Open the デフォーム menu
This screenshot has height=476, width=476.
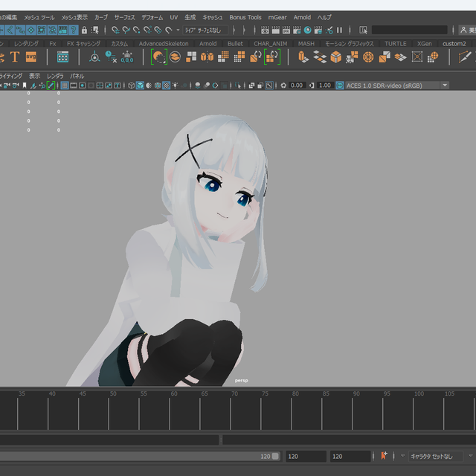click(x=152, y=17)
